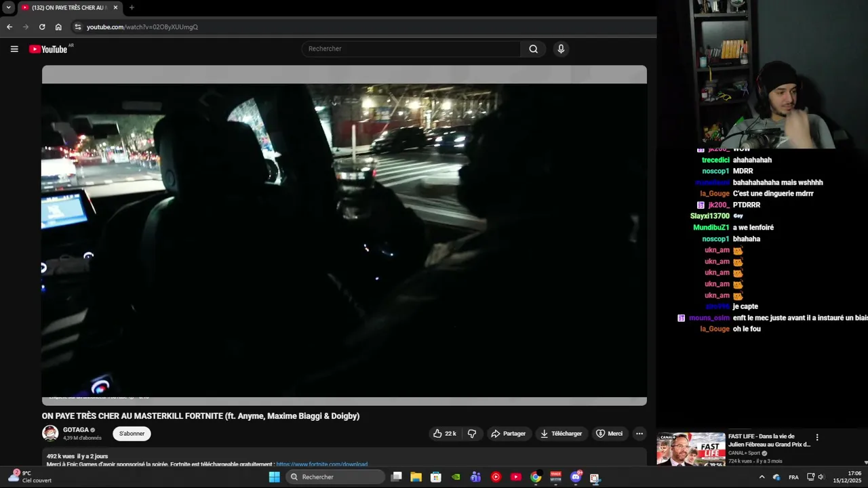Screen dimensions: 868x488
Task: Click the taskbar Rechercher search box
Action: pyautogui.click(x=335, y=477)
